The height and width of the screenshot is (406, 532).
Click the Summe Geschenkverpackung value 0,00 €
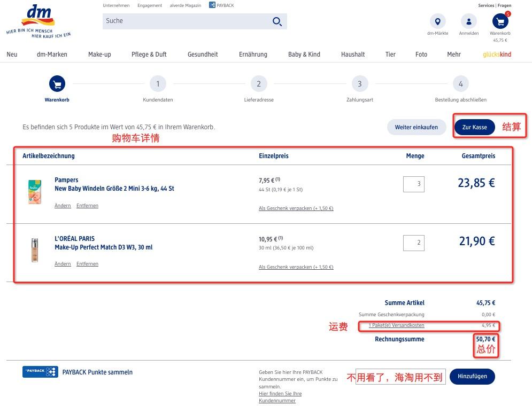click(x=488, y=315)
